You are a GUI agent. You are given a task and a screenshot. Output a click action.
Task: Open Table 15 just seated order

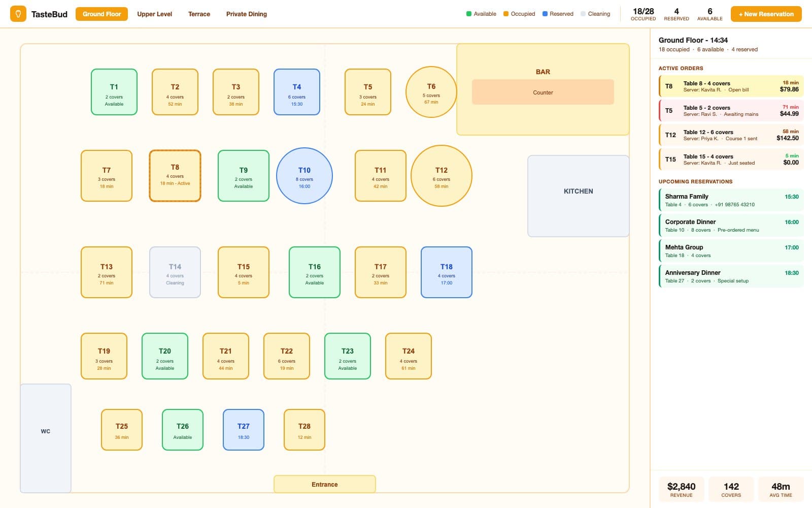point(731,160)
